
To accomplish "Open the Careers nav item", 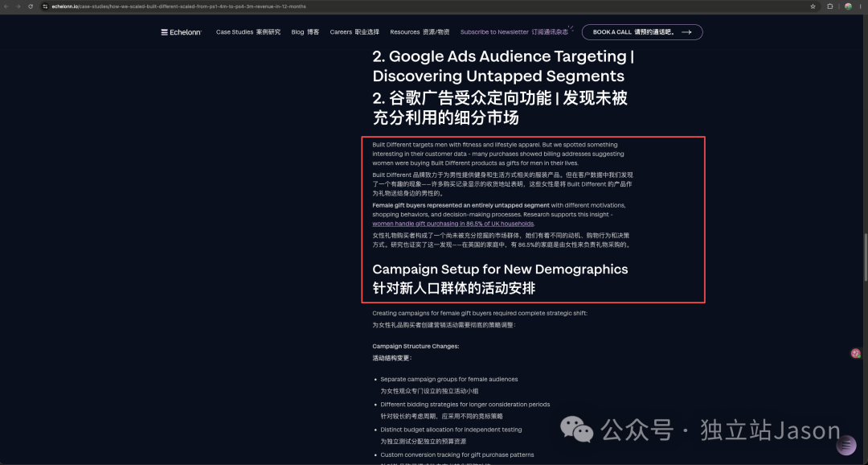I will coord(354,32).
